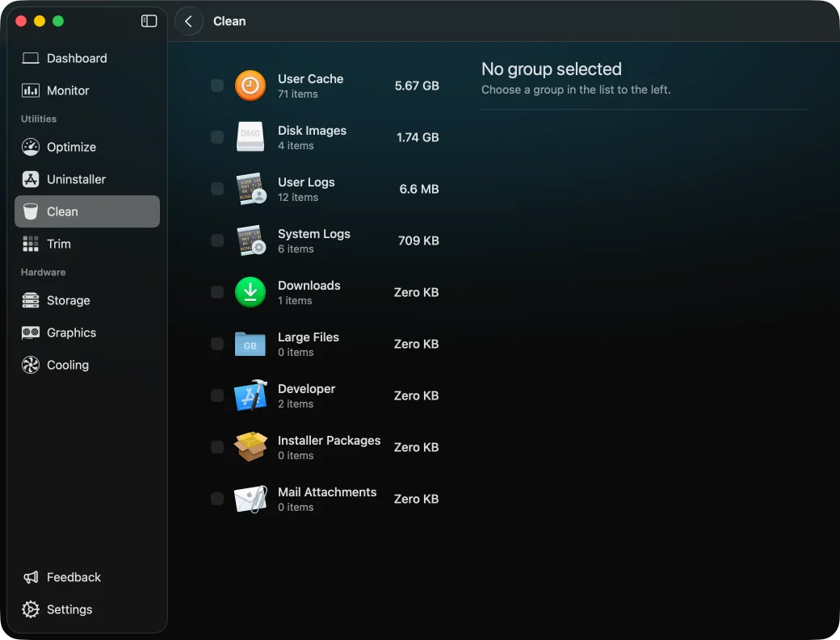Image resolution: width=840 pixels, height=640 pixels.
Task: Select the Clean item in sidebar
Action: coord(86,211)
